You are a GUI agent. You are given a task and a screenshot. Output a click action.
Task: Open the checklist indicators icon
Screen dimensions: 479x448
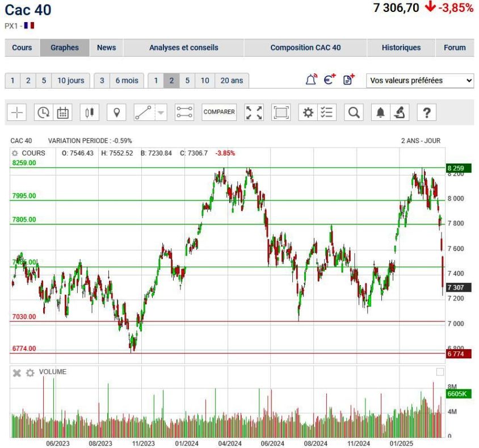tap(327, 112)
